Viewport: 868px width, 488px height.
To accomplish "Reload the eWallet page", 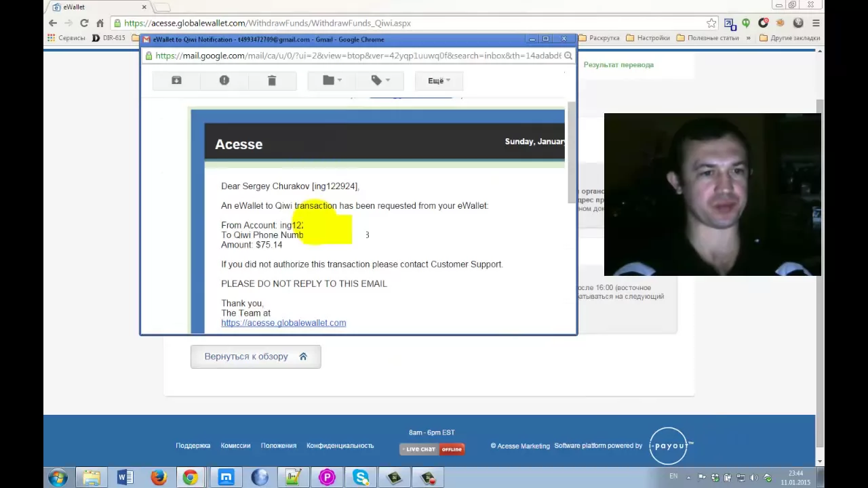I will [x=84, y=23].
